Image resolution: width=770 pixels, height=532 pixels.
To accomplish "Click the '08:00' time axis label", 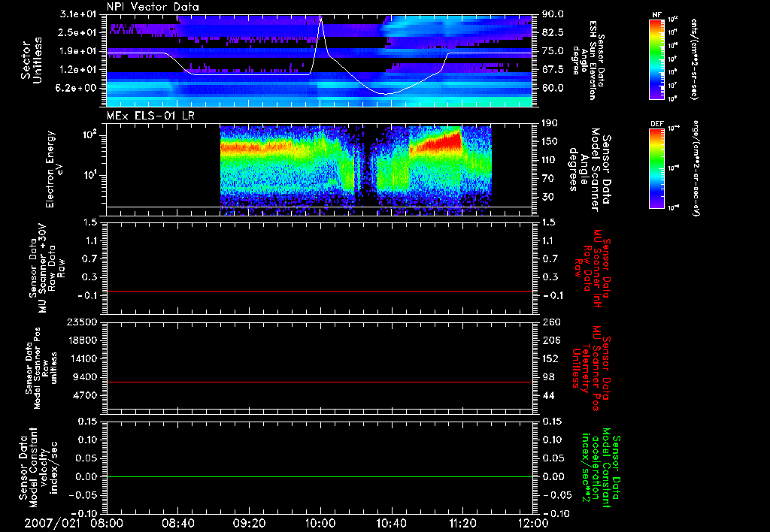I will 108,523.
